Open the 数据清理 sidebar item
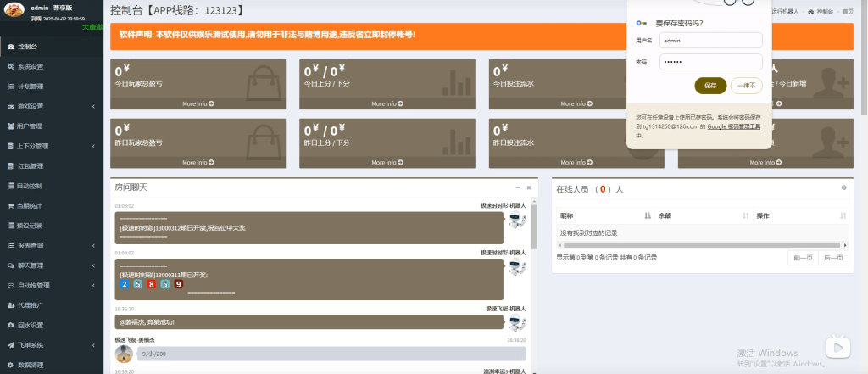This screenshot has width=868, height=374. 31,365
